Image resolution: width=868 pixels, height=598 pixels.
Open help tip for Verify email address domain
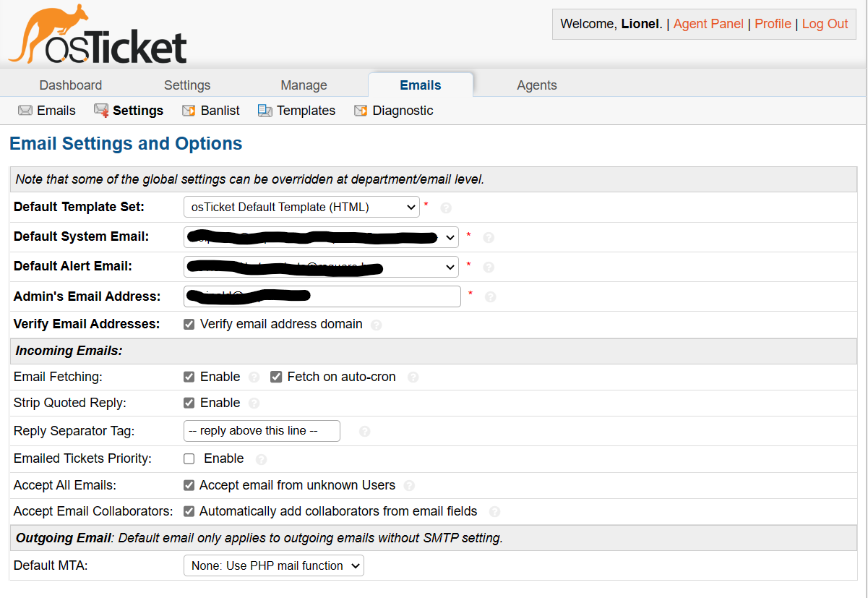pos(376,325)
